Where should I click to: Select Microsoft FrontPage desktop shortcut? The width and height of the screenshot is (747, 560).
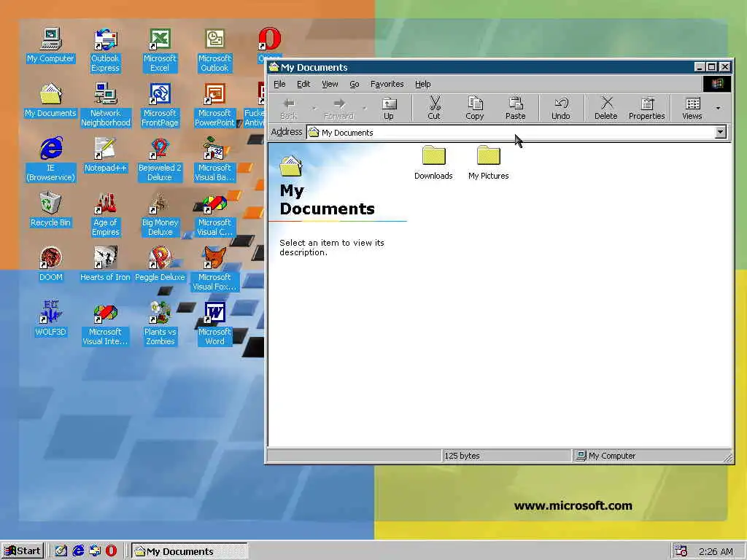(x=160, y=105)
